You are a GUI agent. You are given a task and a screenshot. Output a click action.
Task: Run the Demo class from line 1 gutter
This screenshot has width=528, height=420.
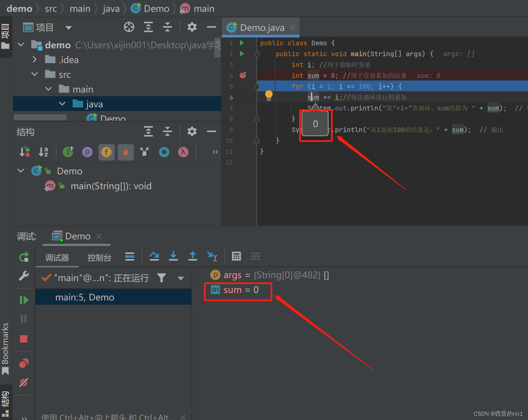pyautogui.click(x=242, y=43)
